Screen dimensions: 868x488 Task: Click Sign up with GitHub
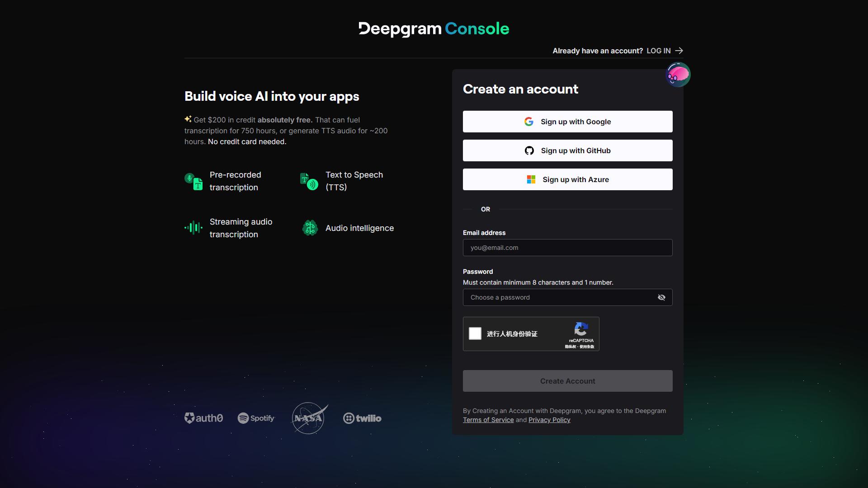pyautogui.click(x=567, y=150)
